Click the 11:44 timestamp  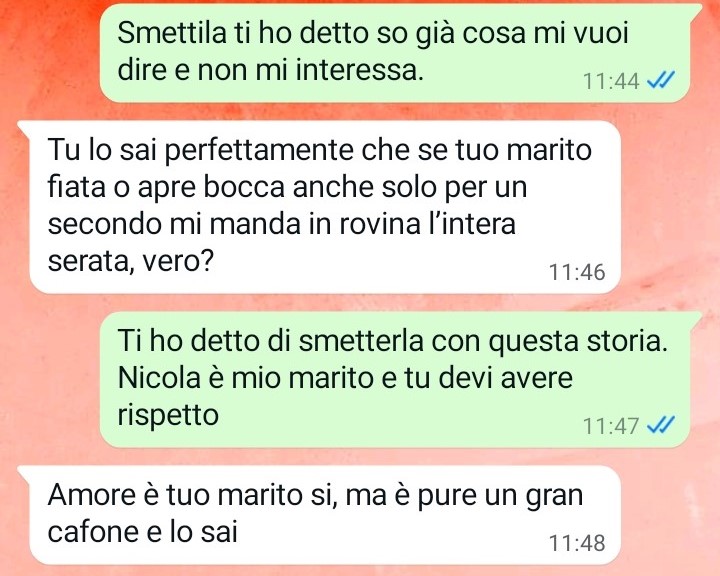point(611,82)
